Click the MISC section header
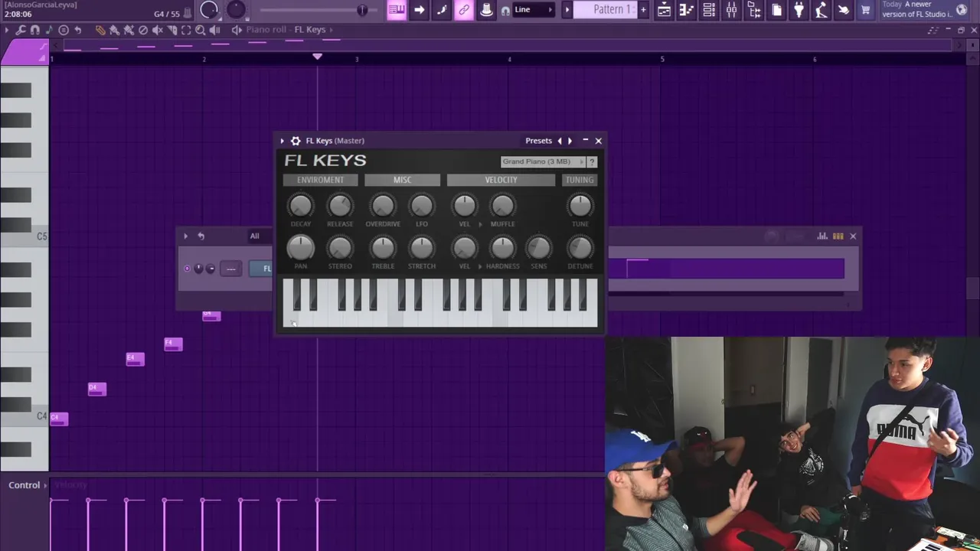 click(x=402, y=180)
